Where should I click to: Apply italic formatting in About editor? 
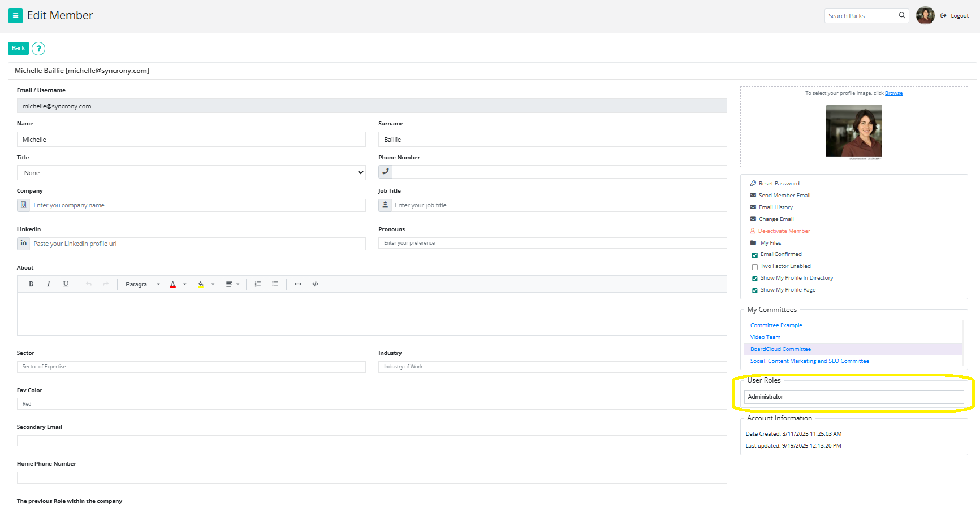pyautogui.click(x=49, y=284)
